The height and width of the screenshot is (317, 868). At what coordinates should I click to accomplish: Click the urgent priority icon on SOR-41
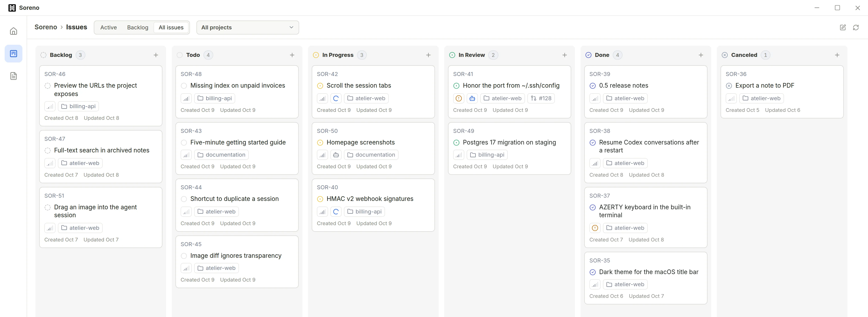coord(458,99)
